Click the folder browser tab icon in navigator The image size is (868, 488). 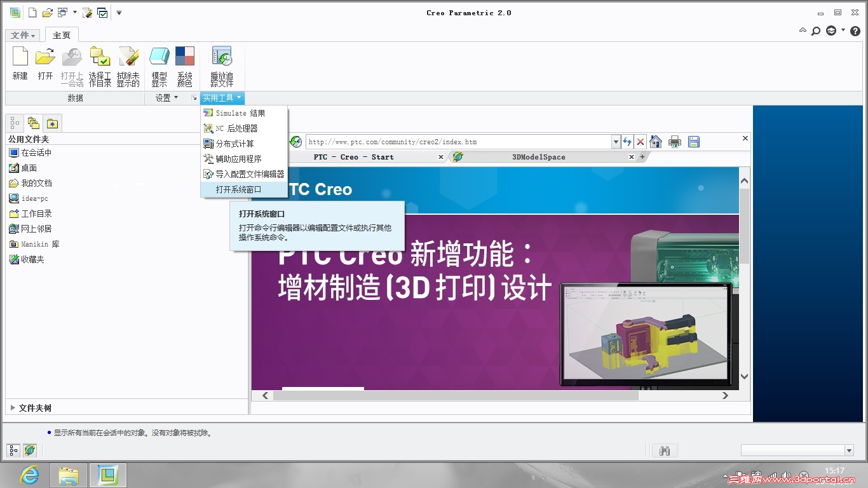click(34, 123)
